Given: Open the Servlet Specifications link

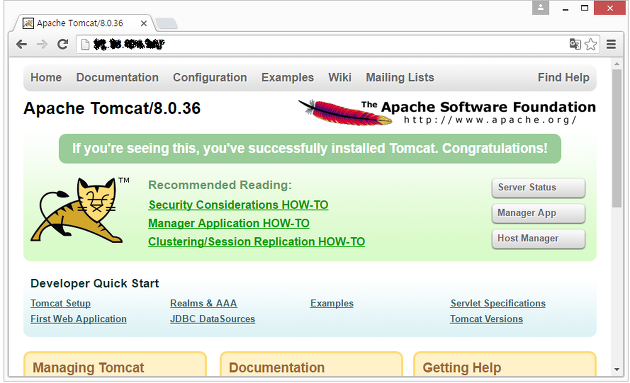Looking at the screenshot, I should click(x=498, y=303).
